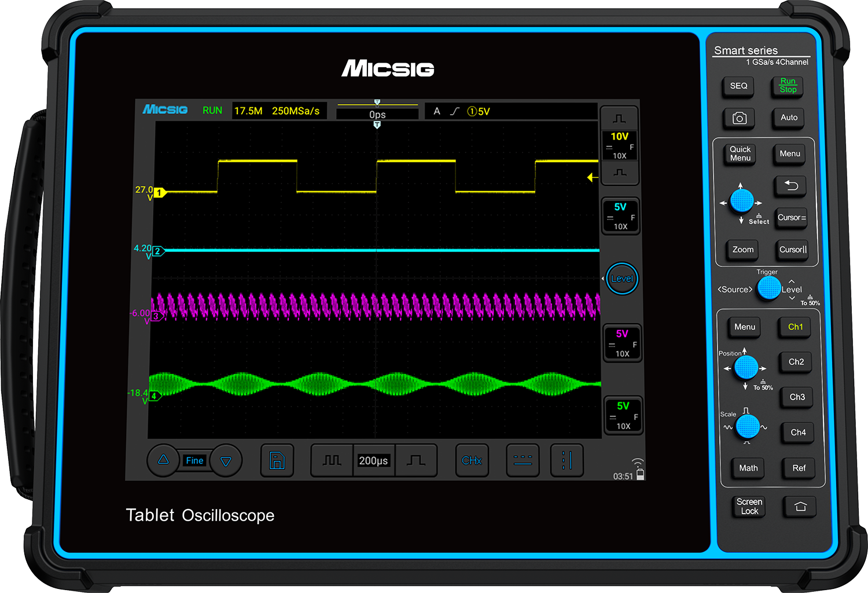
Task: Click the blue Trigger Level knob
Action: tap(769, 288)
